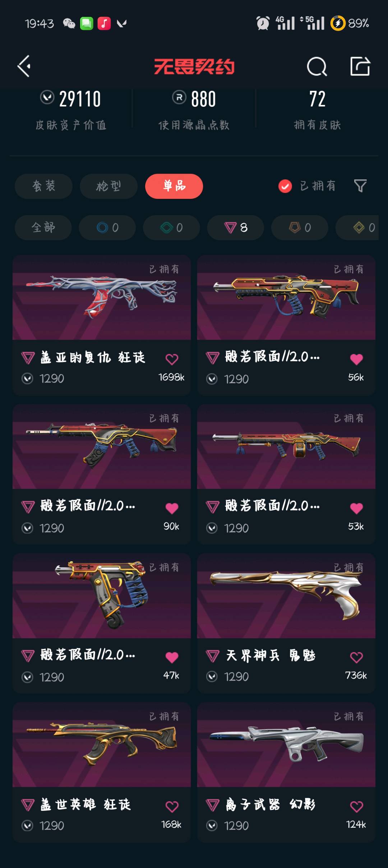This screenshot has height=868, width=388.
Task: Open the search magnifier icon
Action: pos(317,67)
